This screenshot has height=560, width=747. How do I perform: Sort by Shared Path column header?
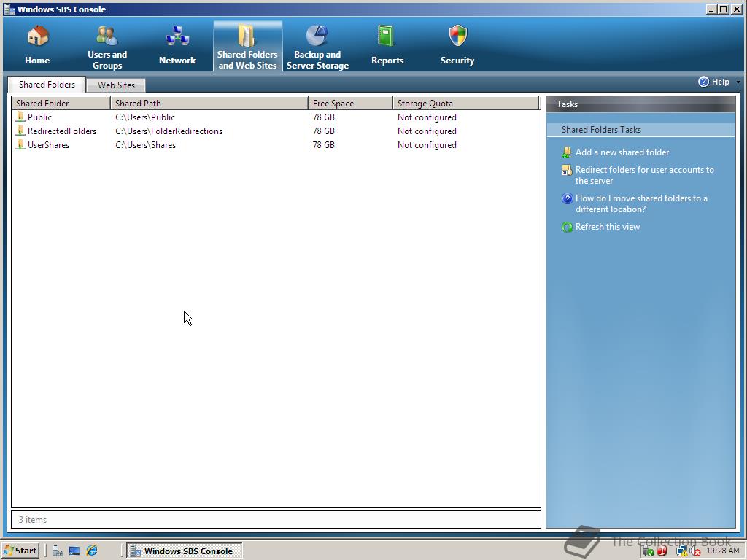[209, 104]
